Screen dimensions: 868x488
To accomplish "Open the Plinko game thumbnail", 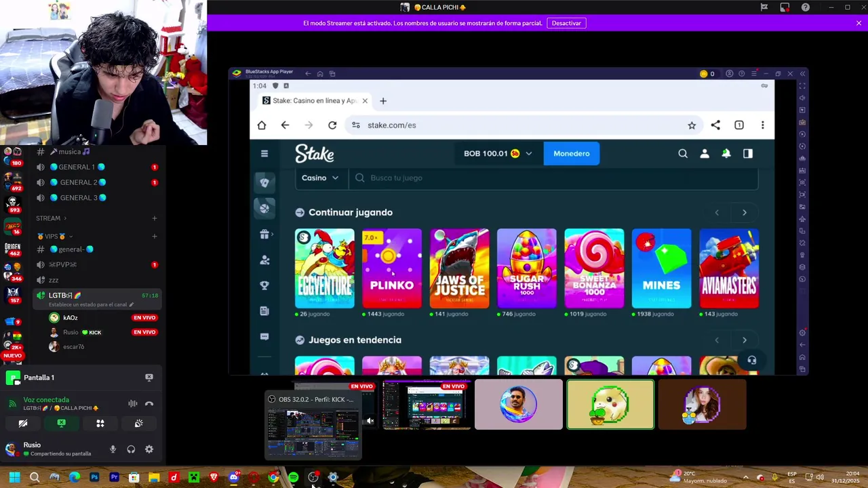I will (392, 268).
